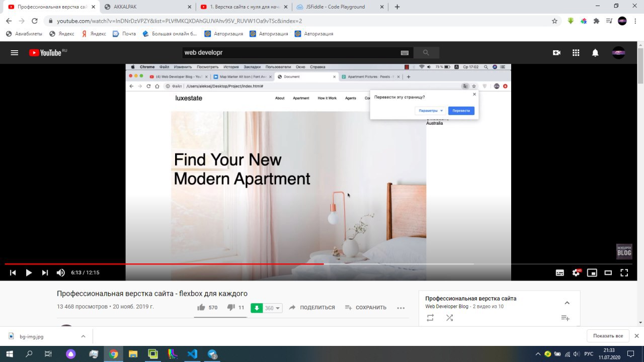Open Web Developer Blog channel link in playlist
Viewport: 644px width, 362px height.
point(447,307)
